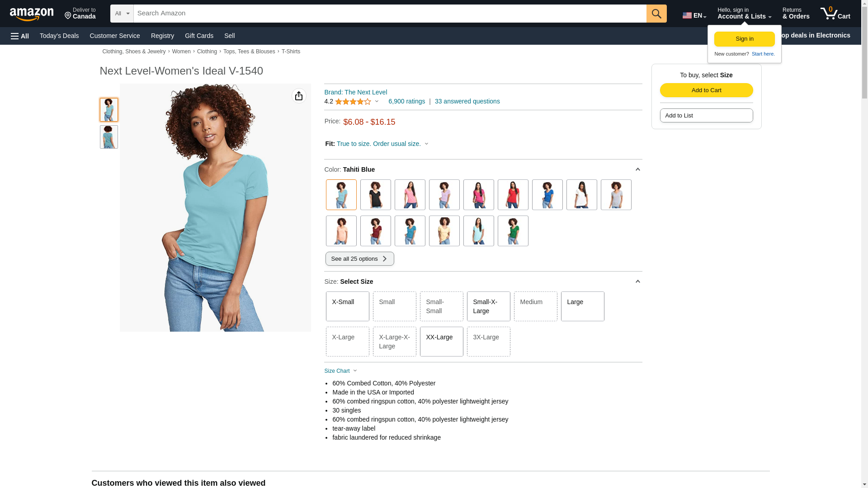Open the search category All dropdown
The height and width of the screenshot is (488, 868).
pos(122,14)
